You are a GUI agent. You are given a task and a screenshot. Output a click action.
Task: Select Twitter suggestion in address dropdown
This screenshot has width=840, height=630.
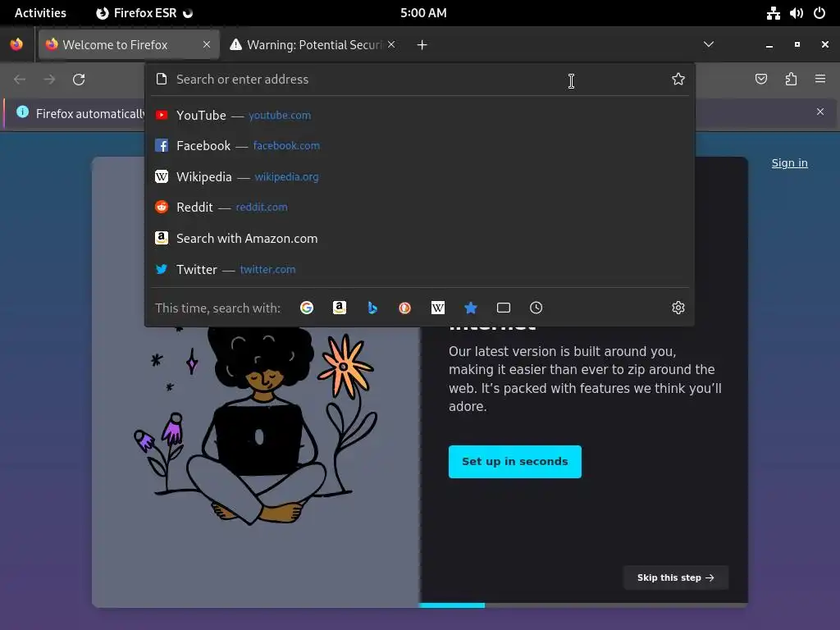420,269
